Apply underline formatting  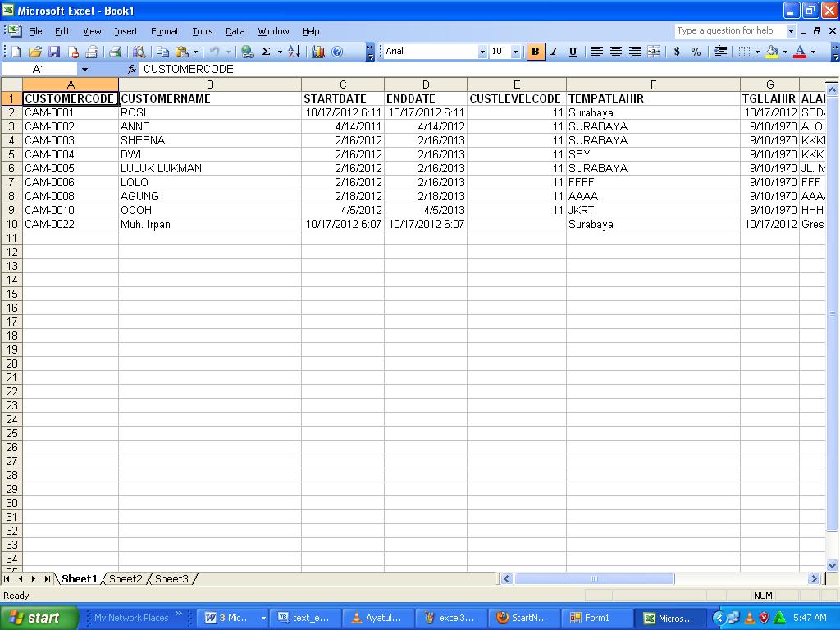572,51
